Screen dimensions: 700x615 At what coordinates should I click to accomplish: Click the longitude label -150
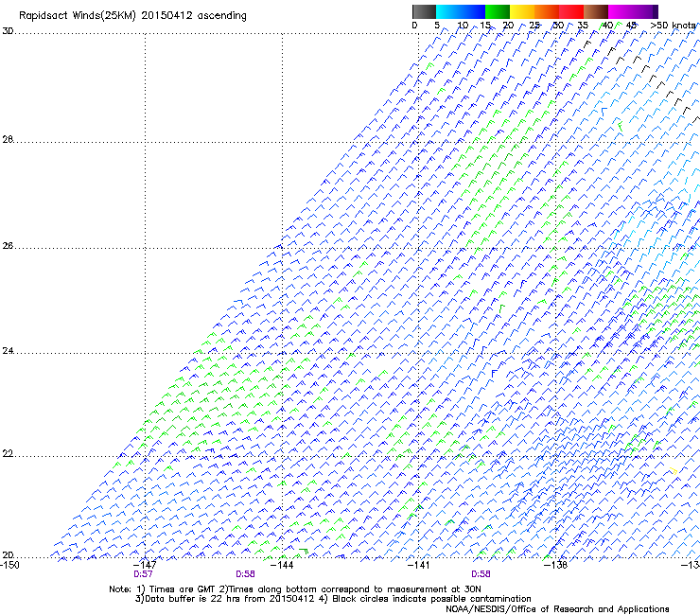click(9, 565)
